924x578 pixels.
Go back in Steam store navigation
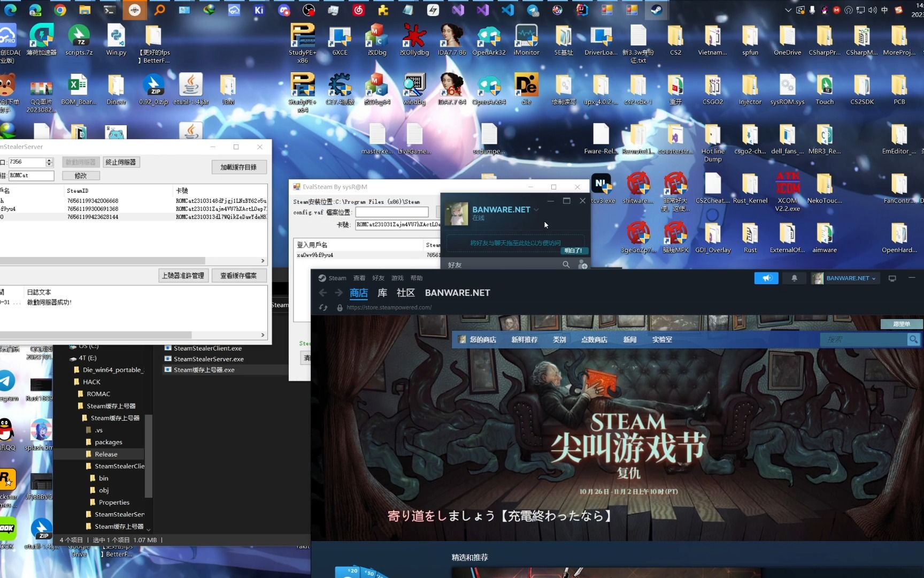322,293
